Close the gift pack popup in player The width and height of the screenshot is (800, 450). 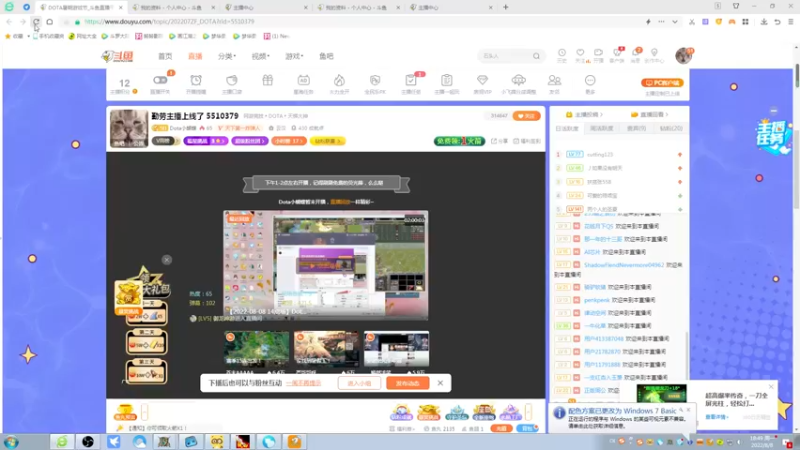point(167,260)
